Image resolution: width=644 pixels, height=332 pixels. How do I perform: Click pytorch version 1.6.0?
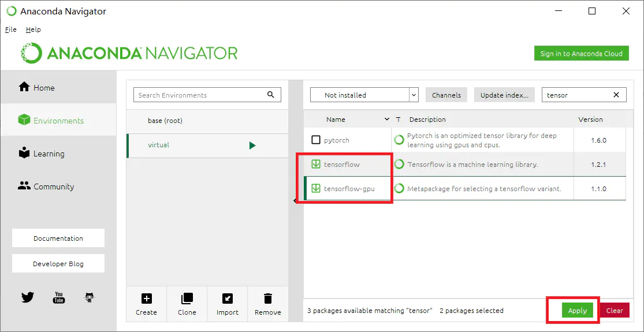(x=599, y=140)
